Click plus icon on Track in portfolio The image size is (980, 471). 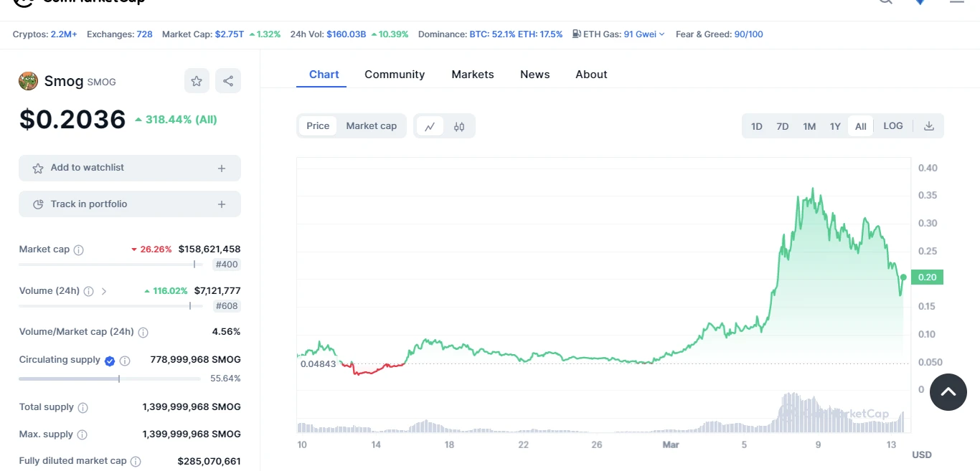[x=222, y=205]
